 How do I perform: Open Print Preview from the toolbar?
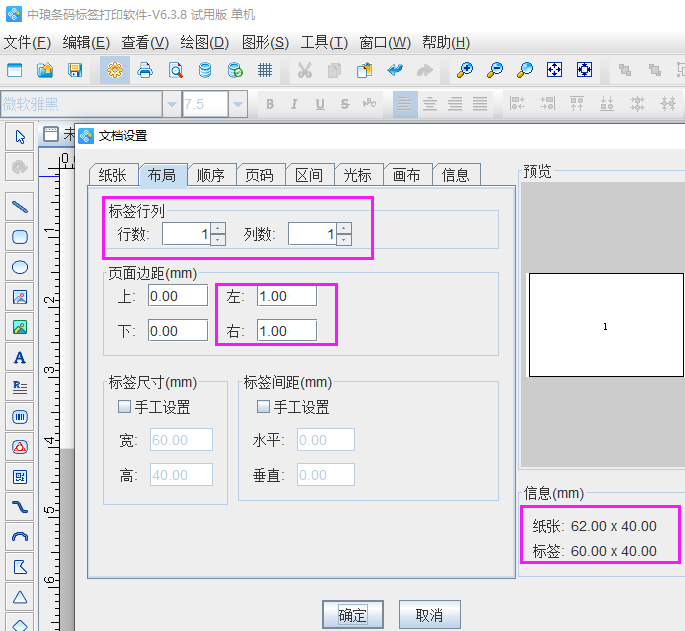(x=175, y=70)
